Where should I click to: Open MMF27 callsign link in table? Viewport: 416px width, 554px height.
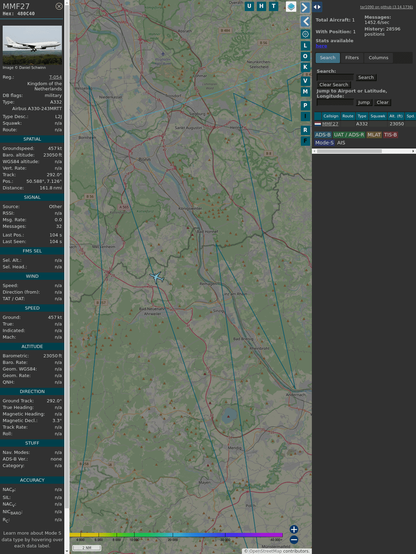(x=330, y=124)
